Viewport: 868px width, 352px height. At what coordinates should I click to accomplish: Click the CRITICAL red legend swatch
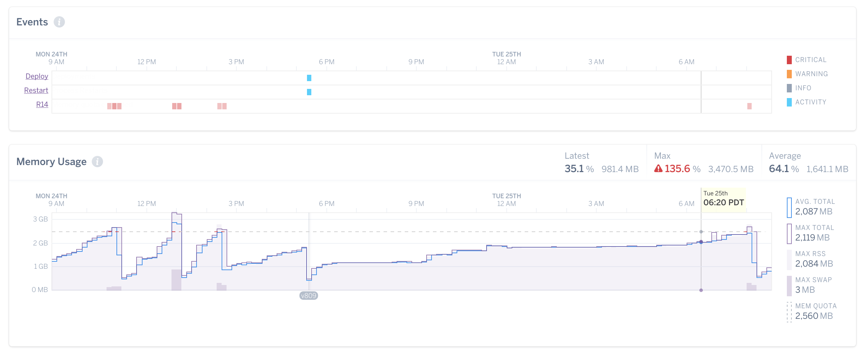click(x=789, y=60)
